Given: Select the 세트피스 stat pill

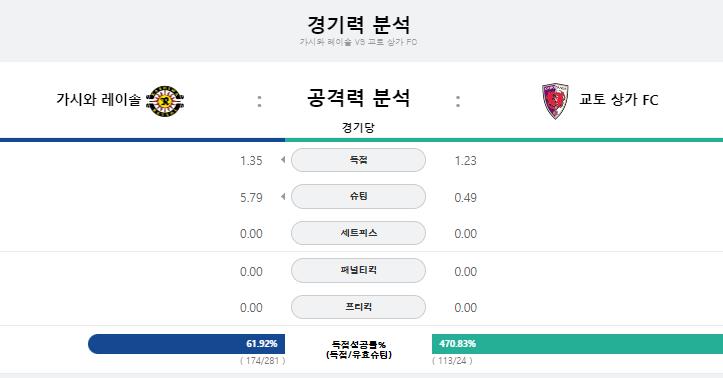Looking at the screenshot, I should (358, 233).
